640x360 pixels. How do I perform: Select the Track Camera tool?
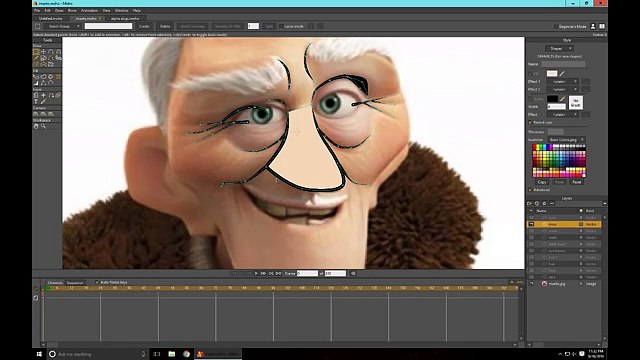(x=36, y=114)
